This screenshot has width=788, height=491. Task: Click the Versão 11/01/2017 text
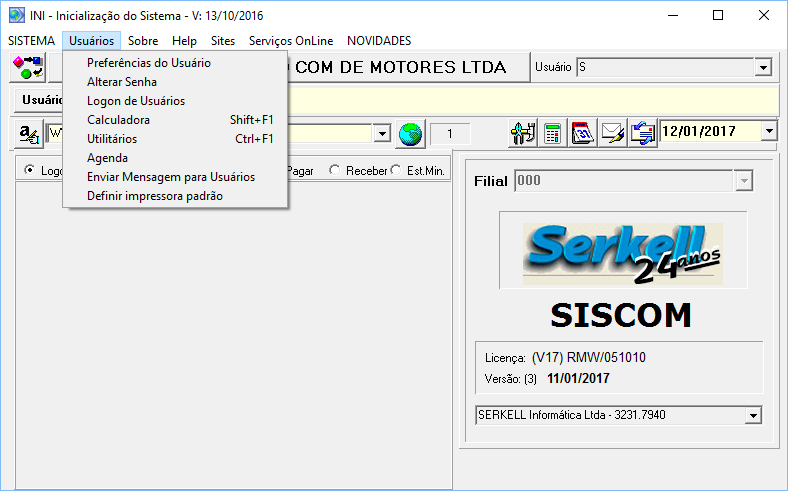pyautogui.click(x=547, y=378)
